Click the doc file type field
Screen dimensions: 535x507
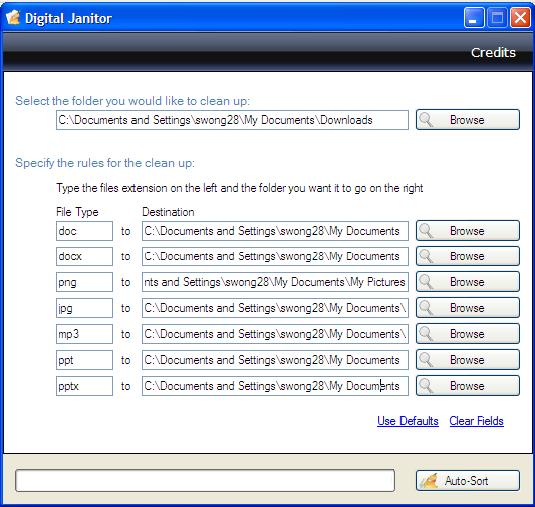click(x=84, y=231)
